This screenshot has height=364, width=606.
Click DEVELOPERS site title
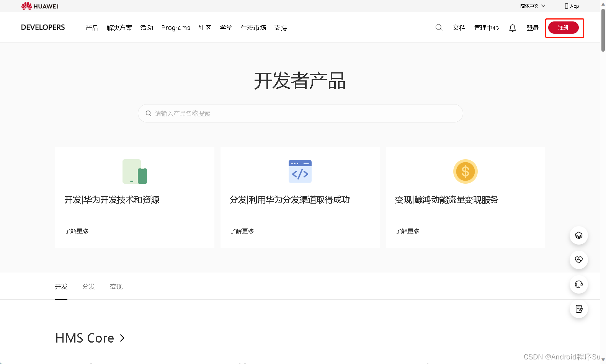(43, 28)
